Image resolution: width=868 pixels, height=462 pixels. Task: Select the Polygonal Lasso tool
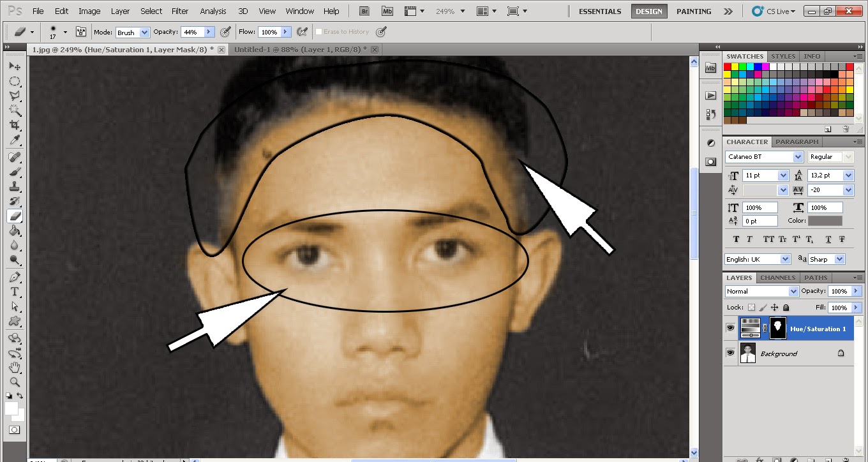click(x=15, y=96)
